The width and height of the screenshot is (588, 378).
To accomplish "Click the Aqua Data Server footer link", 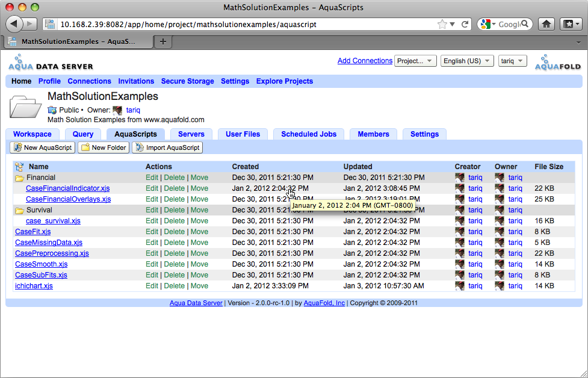I will pyautogui.click(x=196, y=303).
